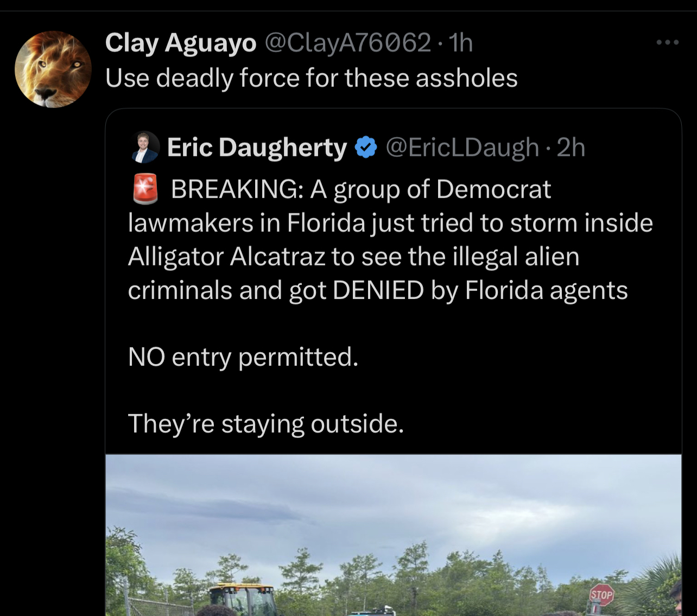Click the 'Use deadly force' post text
This screenshot has width=697, height=616.
tap(311, 78)
